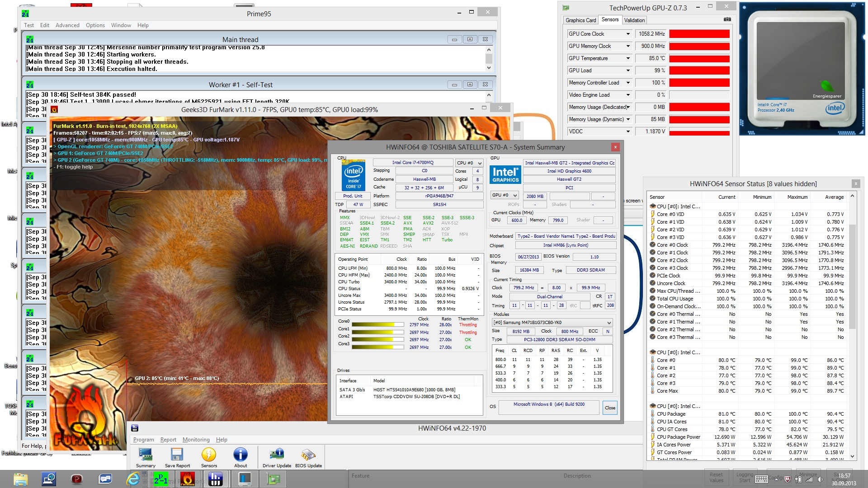
Task: Select the Total CPU Usage sensor row
Action: 747,299
